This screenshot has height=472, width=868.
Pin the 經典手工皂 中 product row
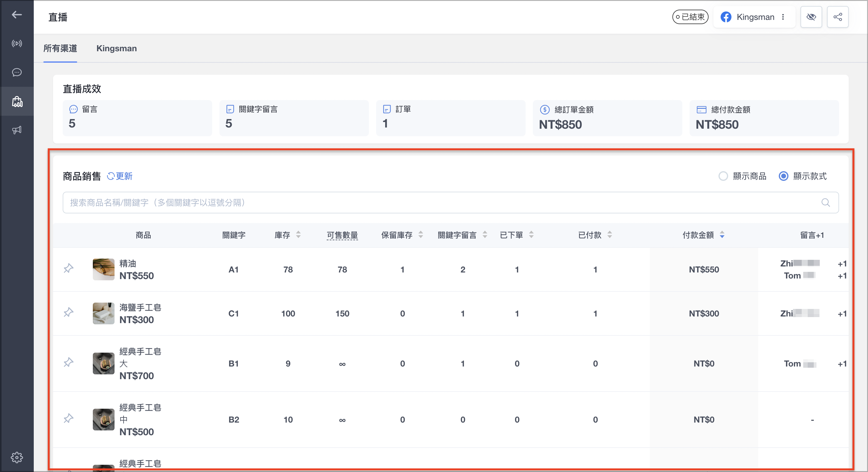[x=68, y=418]
